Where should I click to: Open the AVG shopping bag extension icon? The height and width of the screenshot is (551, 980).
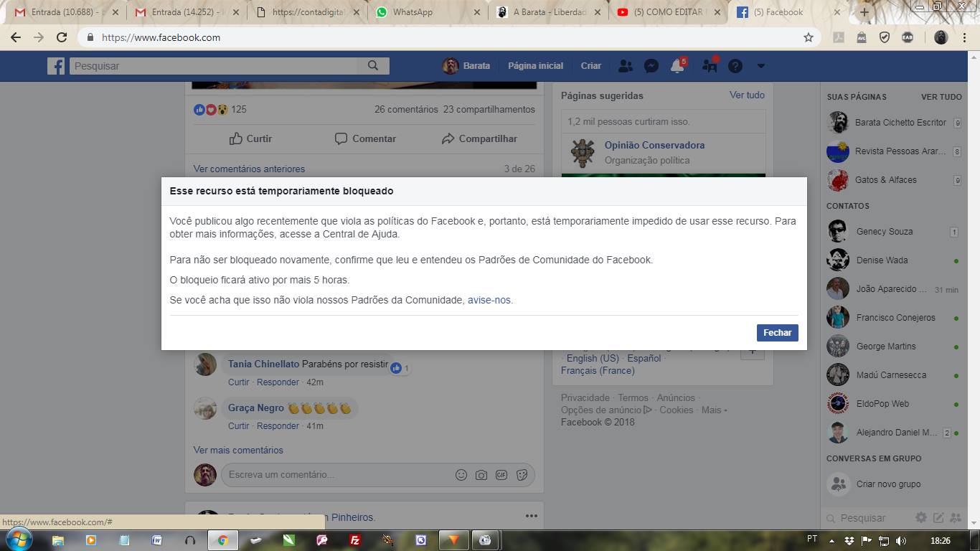point(862,37)
